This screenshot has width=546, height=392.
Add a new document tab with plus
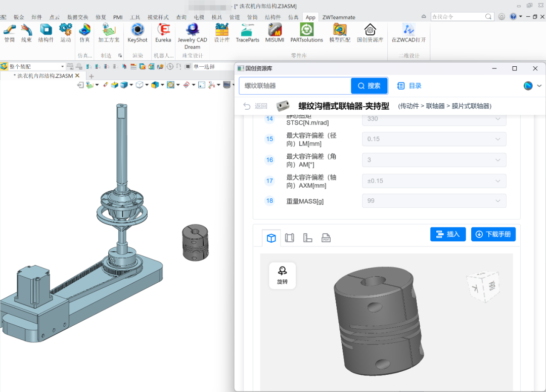click(91, 76)
